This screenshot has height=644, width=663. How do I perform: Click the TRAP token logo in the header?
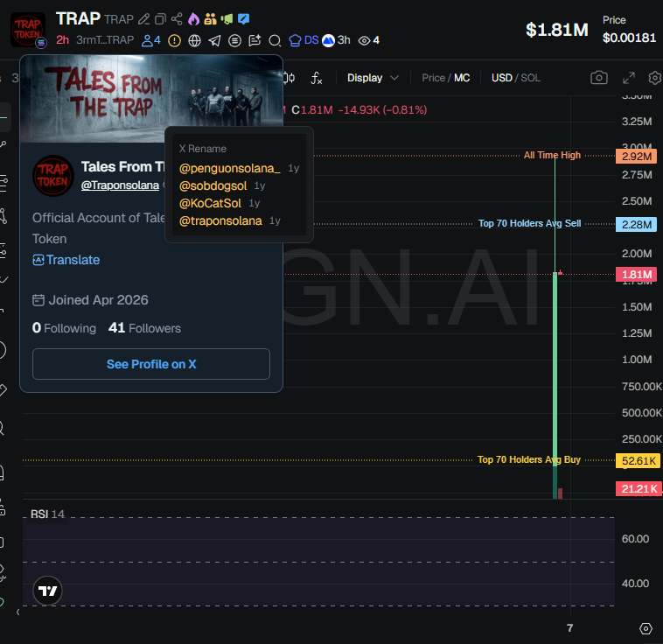(x=28, y=30)
